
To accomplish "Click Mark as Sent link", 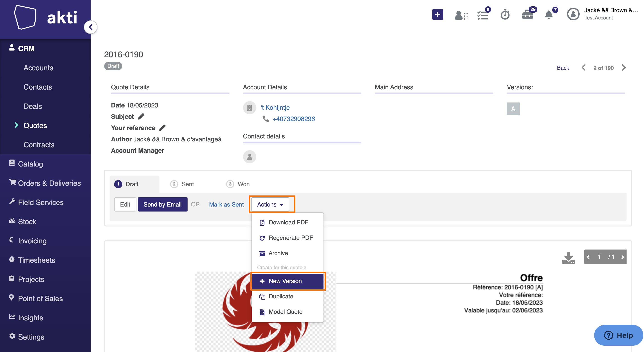I will [226, 204].
